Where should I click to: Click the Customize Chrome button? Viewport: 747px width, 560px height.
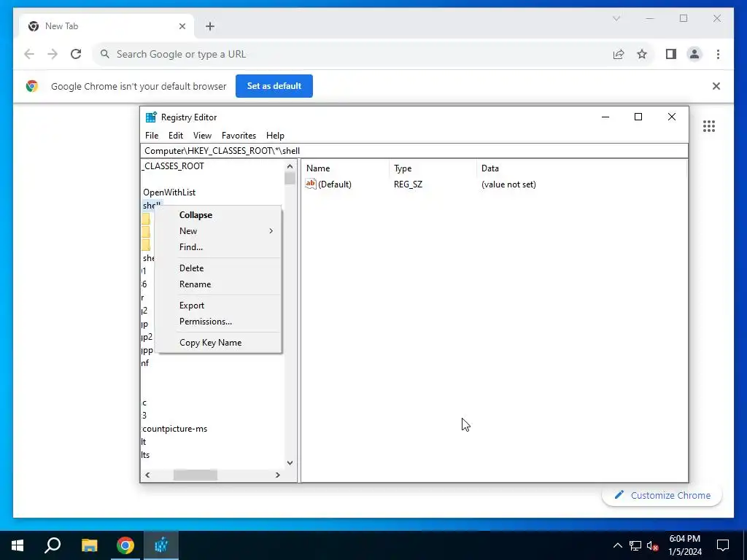662,495
